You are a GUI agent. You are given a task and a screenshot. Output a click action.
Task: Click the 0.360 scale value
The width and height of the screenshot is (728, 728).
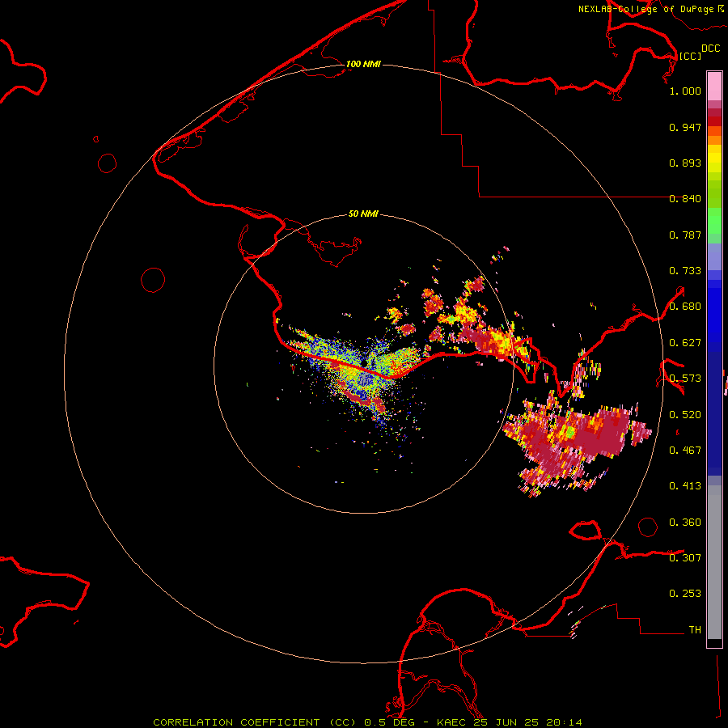685,523
